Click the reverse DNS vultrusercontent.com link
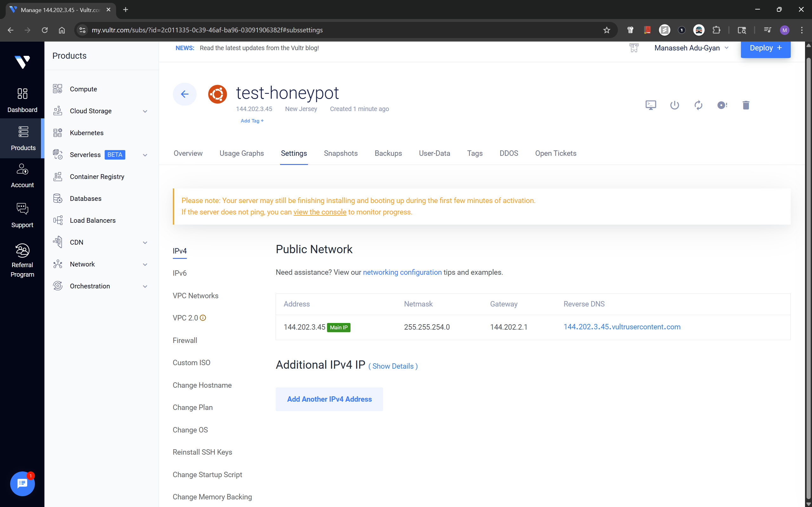The height and width of the screenshot is (507, 812). [622, 326]
